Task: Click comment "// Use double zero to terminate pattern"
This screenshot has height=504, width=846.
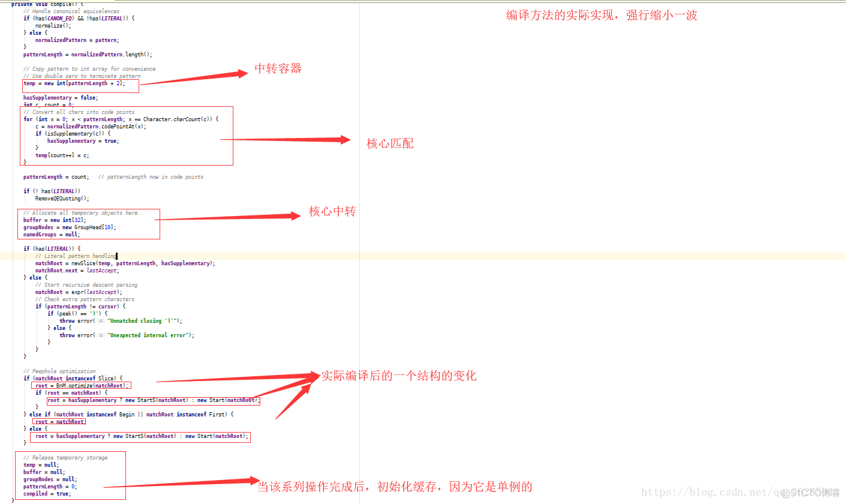Action: click(x=82, y=76)
